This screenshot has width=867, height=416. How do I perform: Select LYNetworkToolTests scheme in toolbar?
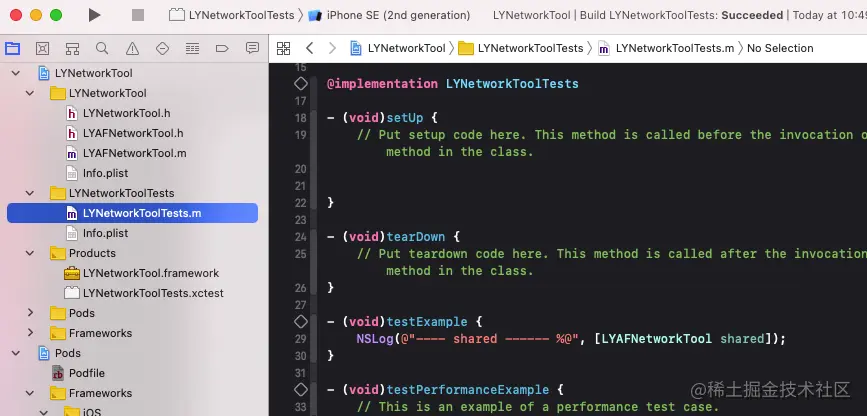(x=232, y=15)
